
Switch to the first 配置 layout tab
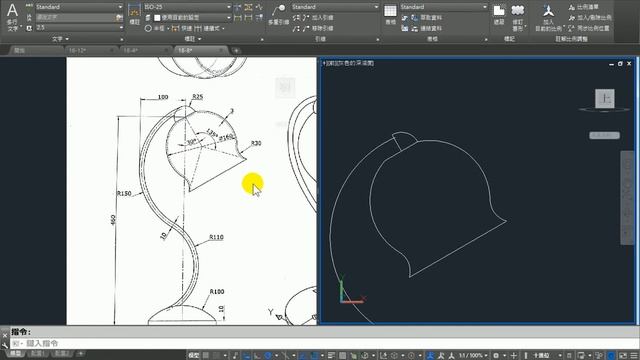pos(38,353)
